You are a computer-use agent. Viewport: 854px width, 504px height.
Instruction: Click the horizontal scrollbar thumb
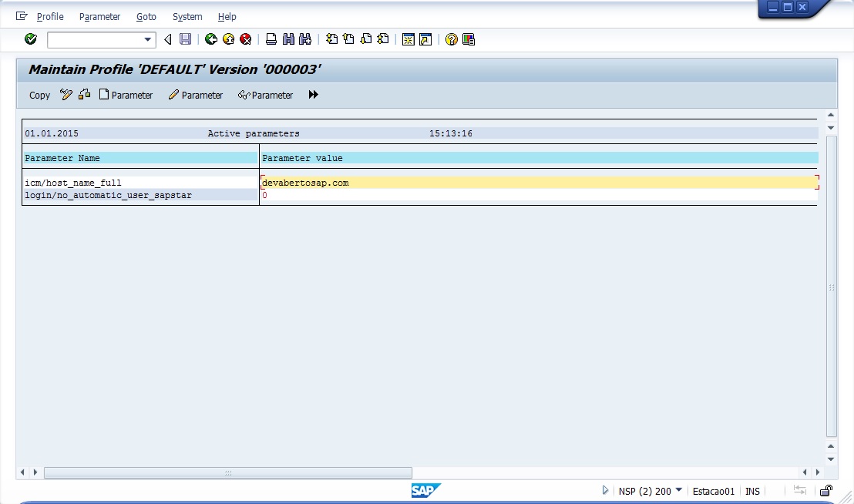(227, 472)
